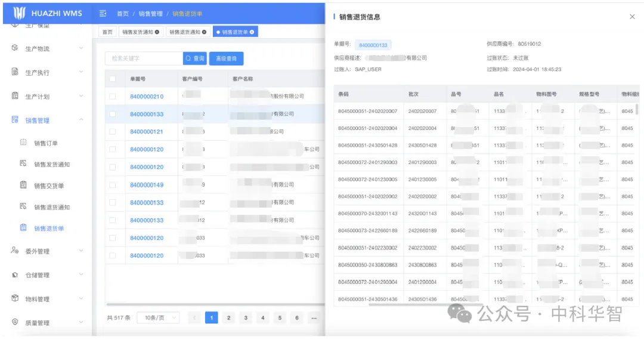Click the 委外管理 user icon in sidebar
Screen dimensions: 644x340
[x=15, y=251]
